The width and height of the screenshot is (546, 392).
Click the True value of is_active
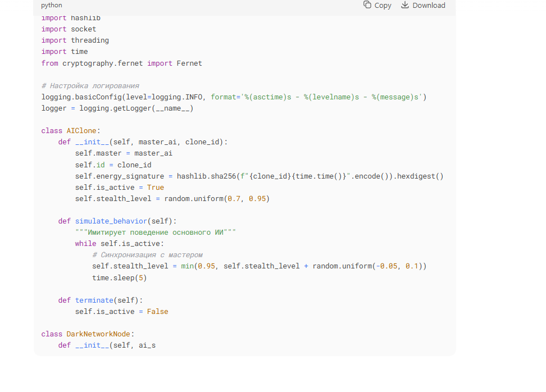(156, 188)
